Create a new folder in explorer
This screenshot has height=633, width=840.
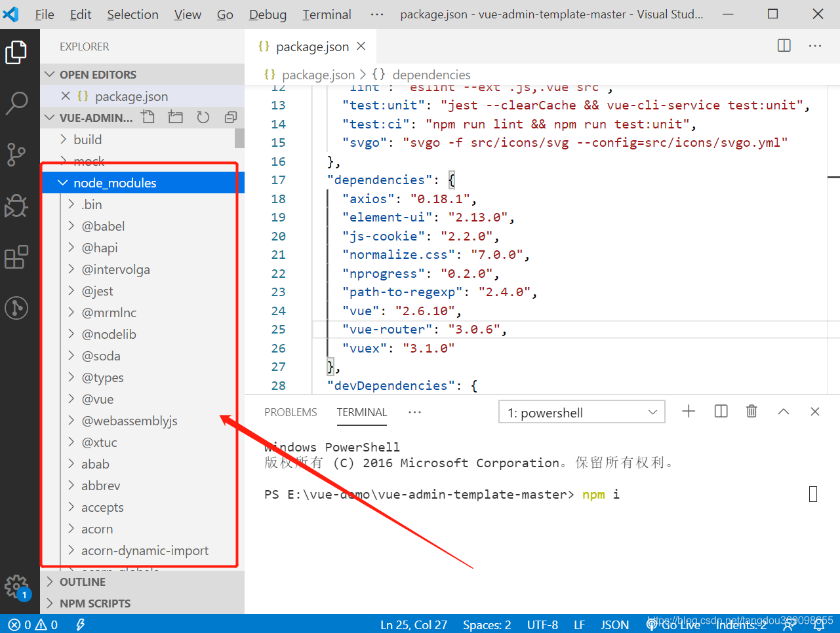pyautogui.click(x=176, y=117)
